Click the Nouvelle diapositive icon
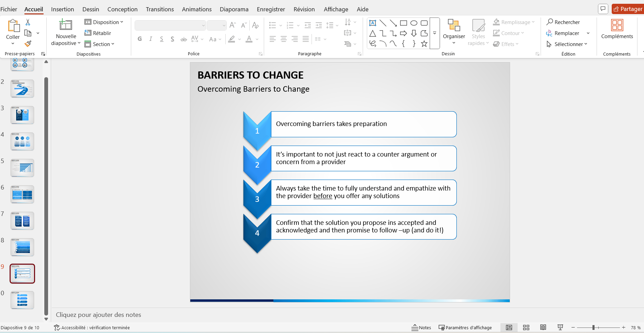 (66, 25)
